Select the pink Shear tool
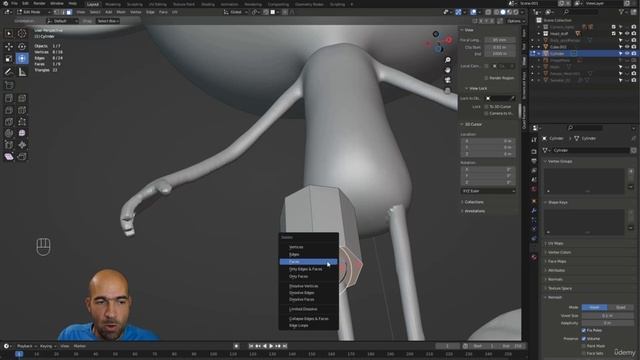This screenshot has width=640, height=360. tap(9, 157)
